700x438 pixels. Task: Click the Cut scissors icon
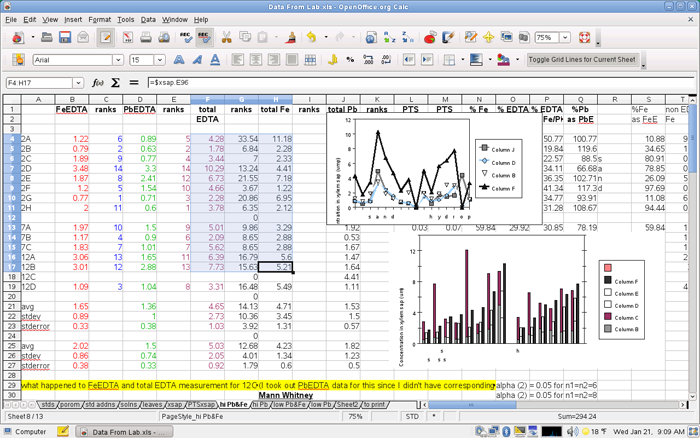tap(227, 37)
